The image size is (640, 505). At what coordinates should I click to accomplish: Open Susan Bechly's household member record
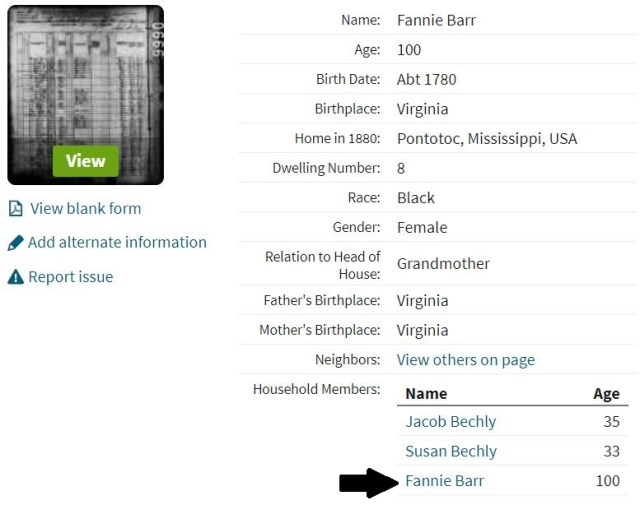point(451,451)
